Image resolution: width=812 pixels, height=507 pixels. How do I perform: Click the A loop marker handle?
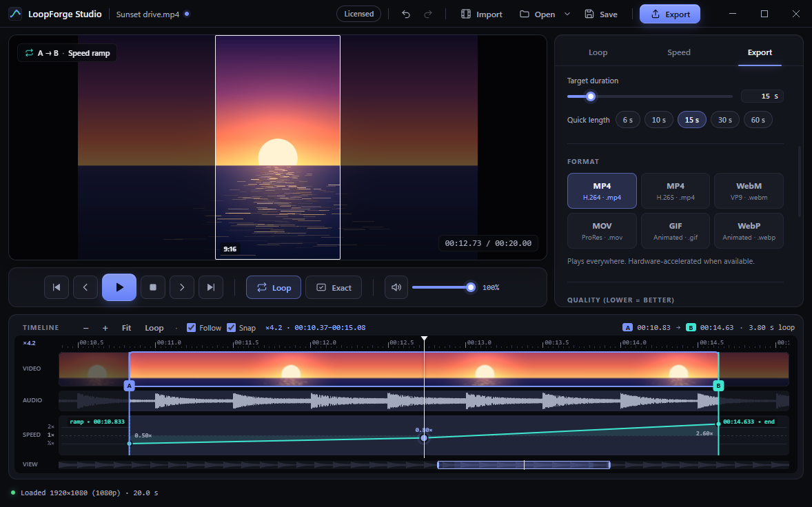(x=130, y=386)
